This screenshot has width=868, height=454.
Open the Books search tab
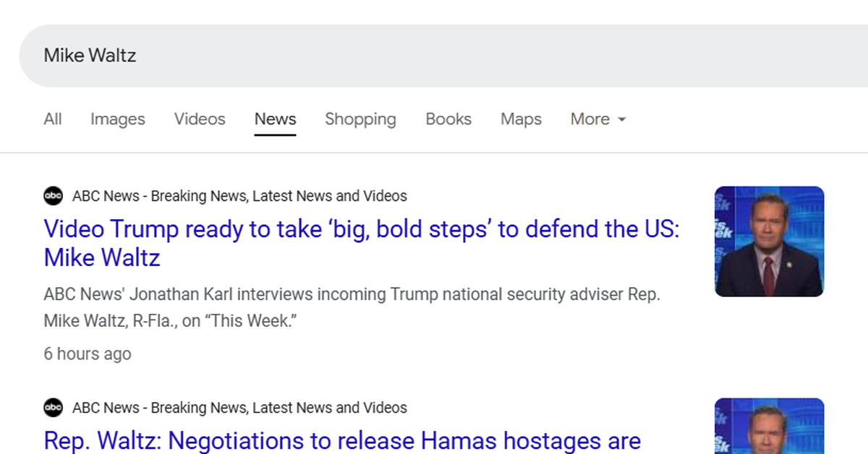tap(448, 119)
